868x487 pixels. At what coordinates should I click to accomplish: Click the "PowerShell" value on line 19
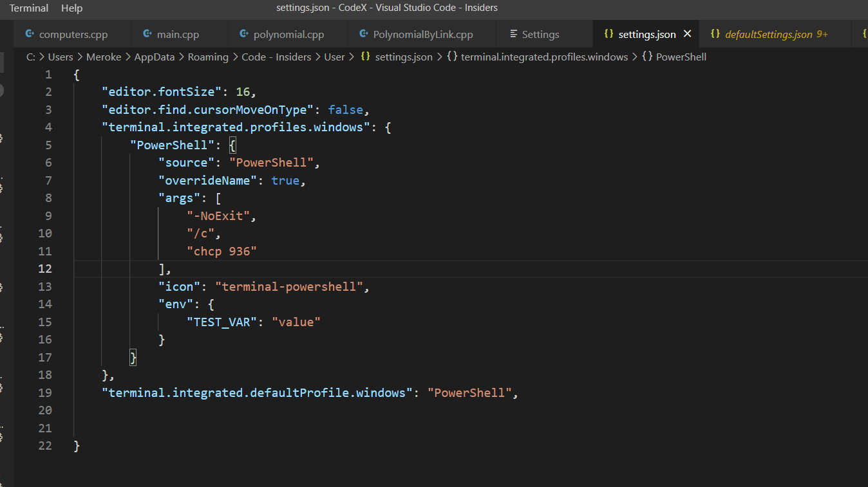[x=469, y=393]
